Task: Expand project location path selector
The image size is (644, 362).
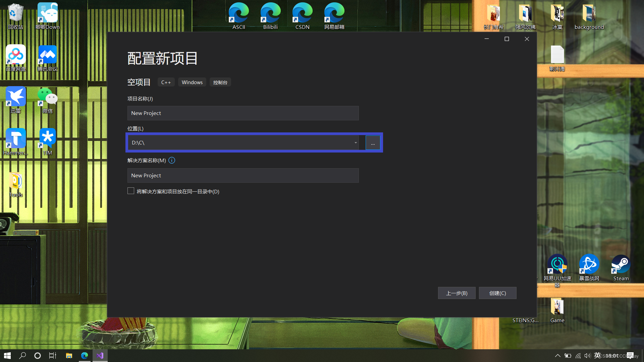Action: [x=356, y=142]
